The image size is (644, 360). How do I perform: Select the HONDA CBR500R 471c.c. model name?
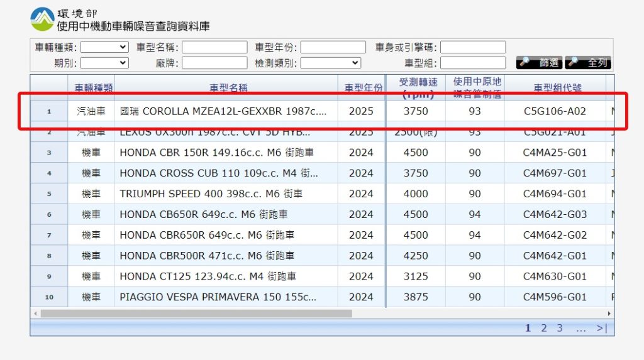coord(206,256)
